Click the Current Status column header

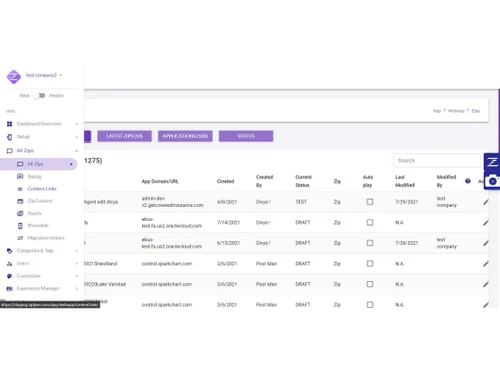click(x=303, y=181)
